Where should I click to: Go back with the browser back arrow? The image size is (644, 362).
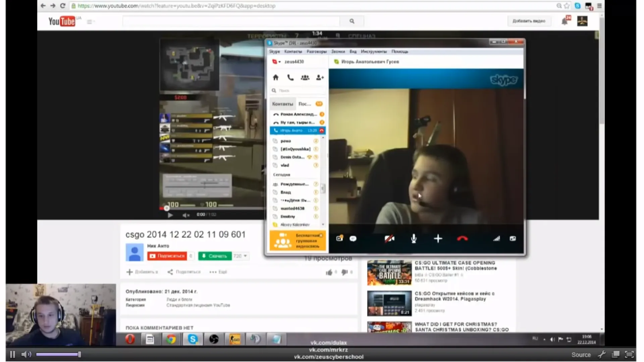(x=43, y=6)
